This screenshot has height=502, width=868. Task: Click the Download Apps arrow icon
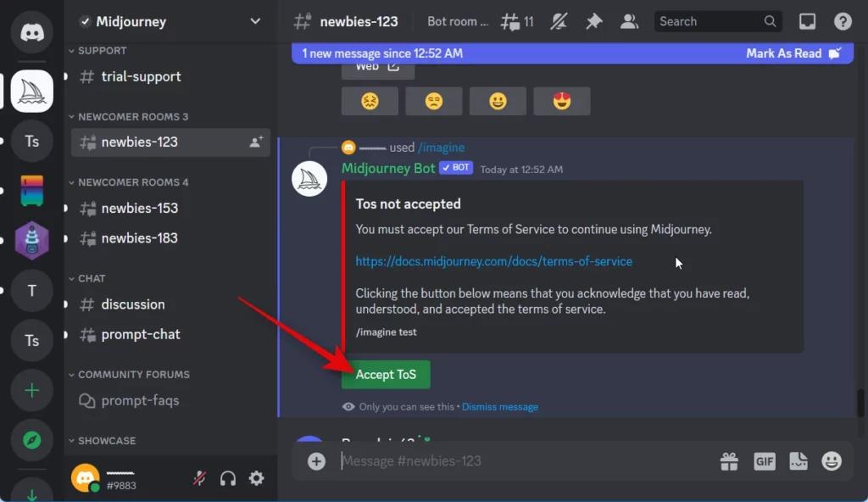(32, 494)
